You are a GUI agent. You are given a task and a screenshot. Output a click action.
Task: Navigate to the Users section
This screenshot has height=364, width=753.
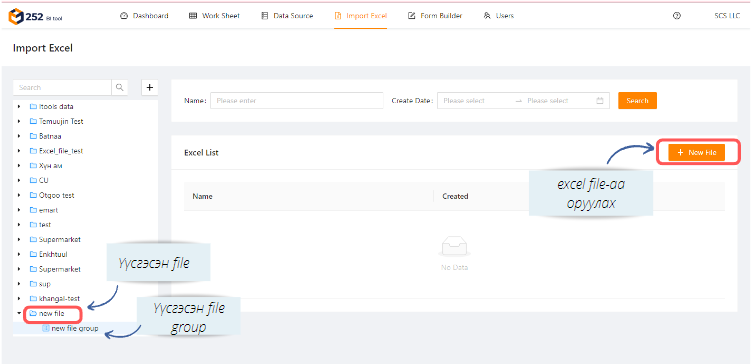click(x=498, y=16)
